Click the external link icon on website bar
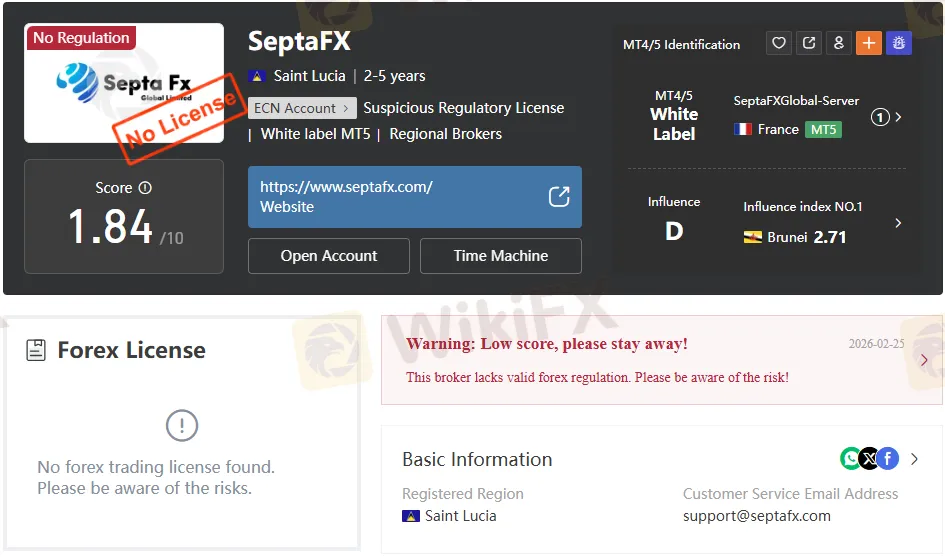 [x=559, y=197]
